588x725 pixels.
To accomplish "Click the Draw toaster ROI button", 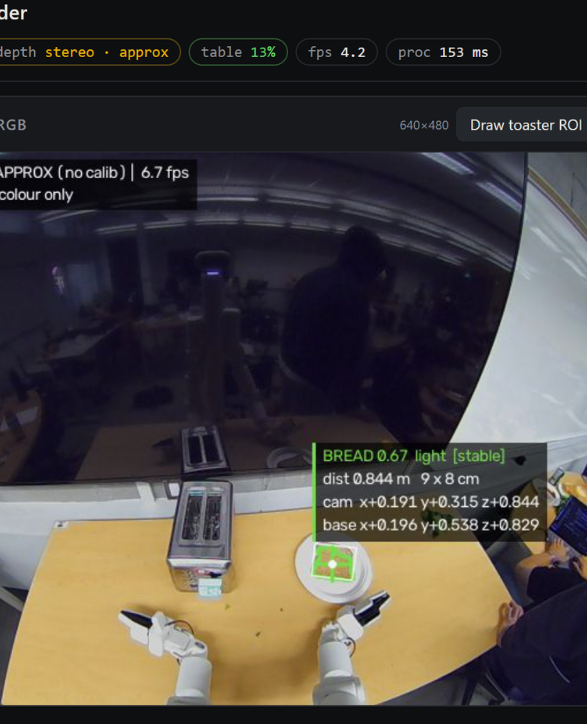I will 522,125.
